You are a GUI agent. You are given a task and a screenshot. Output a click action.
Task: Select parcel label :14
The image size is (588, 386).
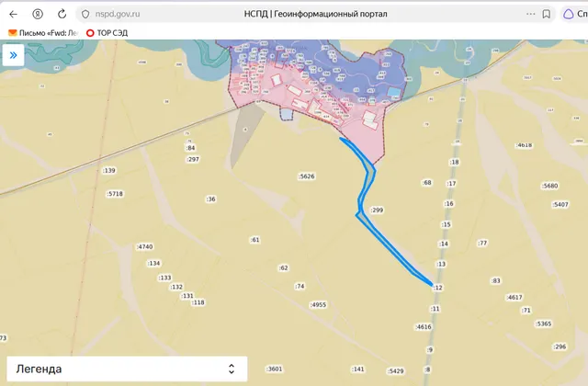[443, 244]
